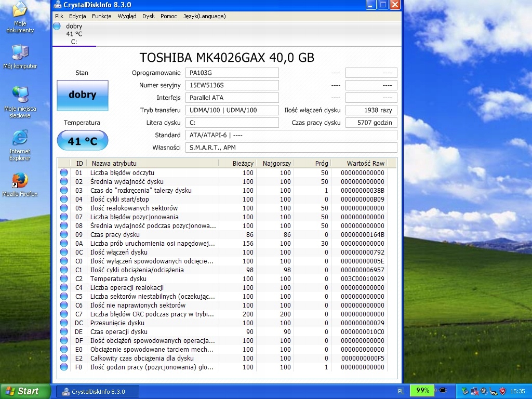Click status icon for attribute C7 błędów CRC
532x399 pixels.
(64, 314)
